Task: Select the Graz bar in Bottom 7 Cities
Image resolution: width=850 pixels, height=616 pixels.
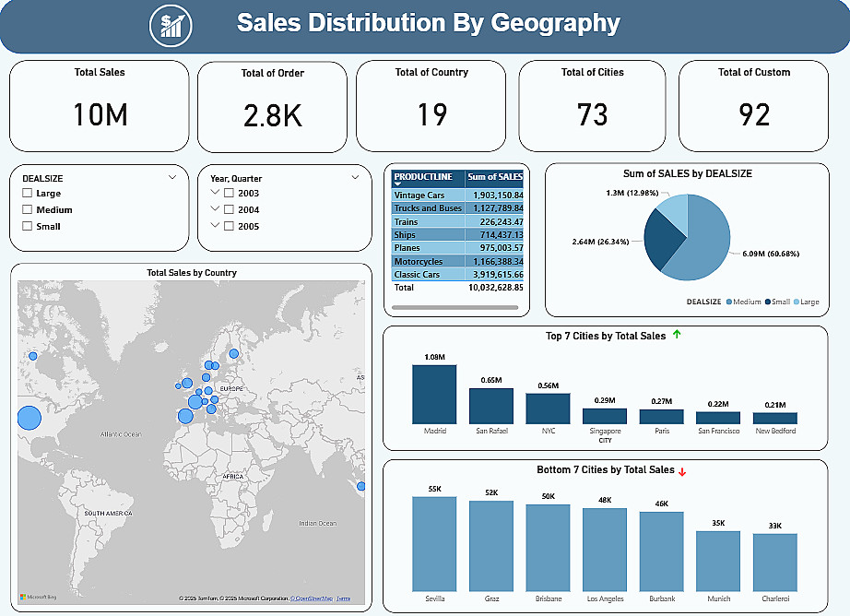Action: click(x=491, y=546)
